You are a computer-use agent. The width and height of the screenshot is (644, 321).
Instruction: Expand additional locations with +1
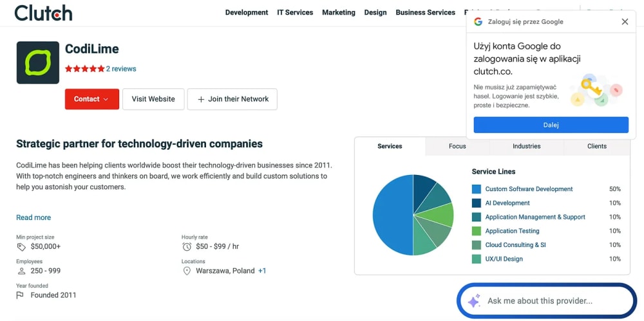pyautogui.click(x=262, y=271)
